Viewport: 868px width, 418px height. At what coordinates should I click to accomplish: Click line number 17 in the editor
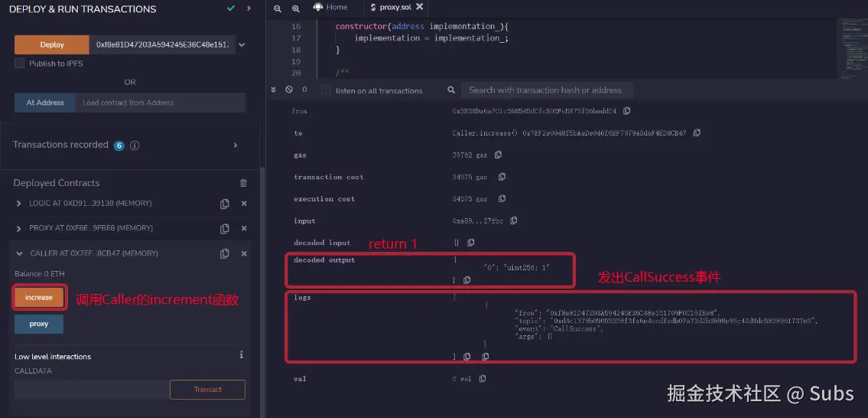click(296, 38)
